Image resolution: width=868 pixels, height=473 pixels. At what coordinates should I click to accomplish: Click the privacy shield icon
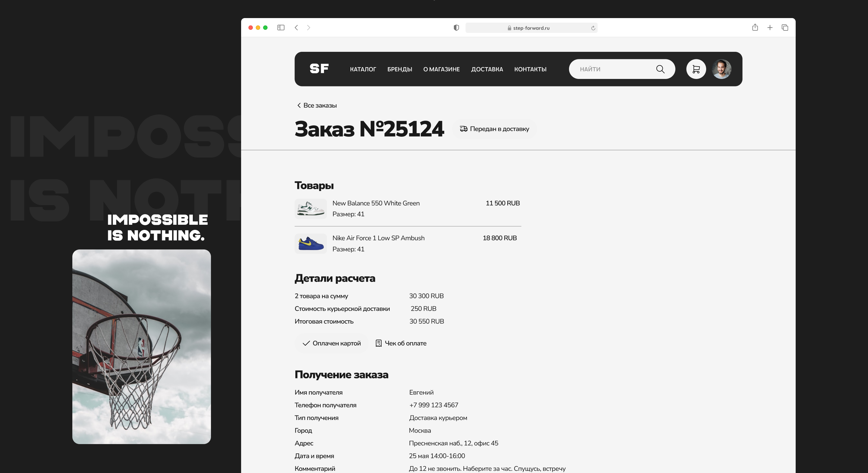click(456, 28)
